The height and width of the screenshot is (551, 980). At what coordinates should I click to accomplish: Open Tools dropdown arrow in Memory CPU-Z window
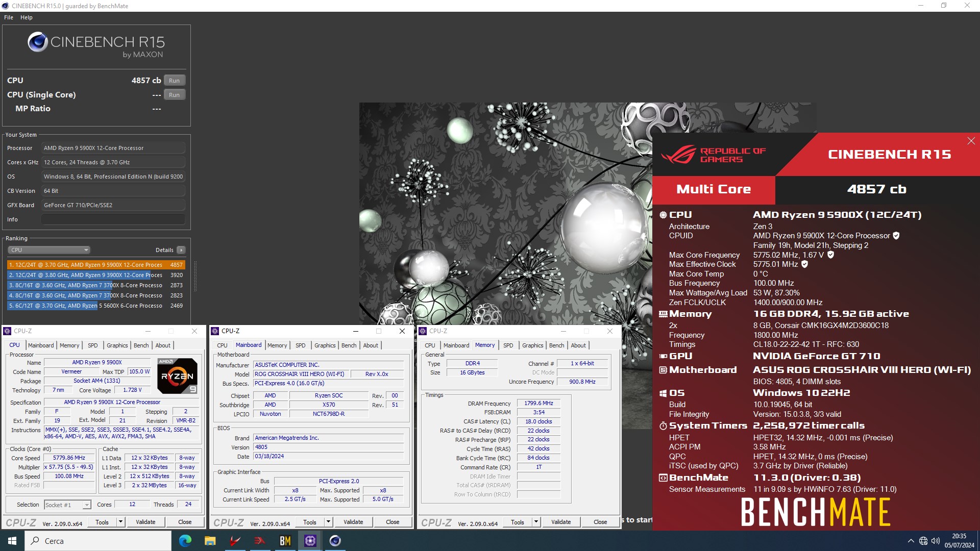tap(536, 522)
